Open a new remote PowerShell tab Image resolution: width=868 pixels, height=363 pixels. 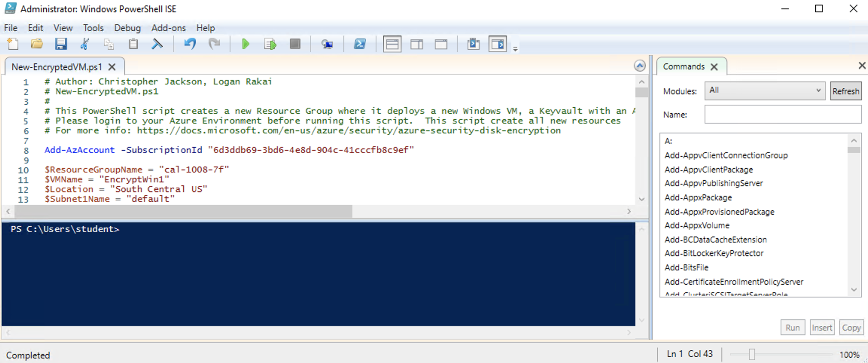tap(327, 44)
